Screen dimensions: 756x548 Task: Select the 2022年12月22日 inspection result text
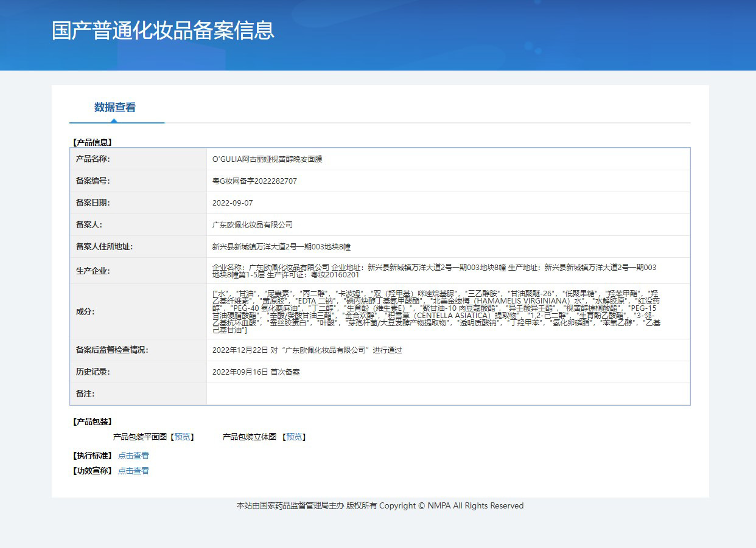click(307, 350)
